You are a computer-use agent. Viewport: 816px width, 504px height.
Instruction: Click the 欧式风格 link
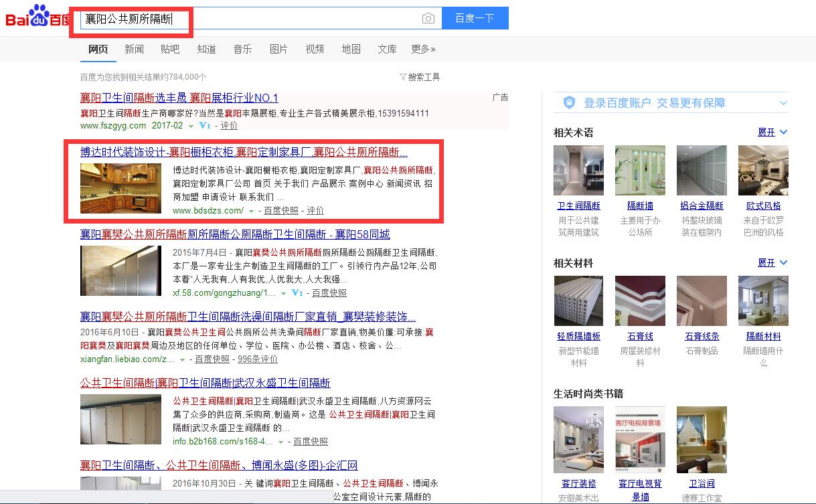[x=763, y=206]
